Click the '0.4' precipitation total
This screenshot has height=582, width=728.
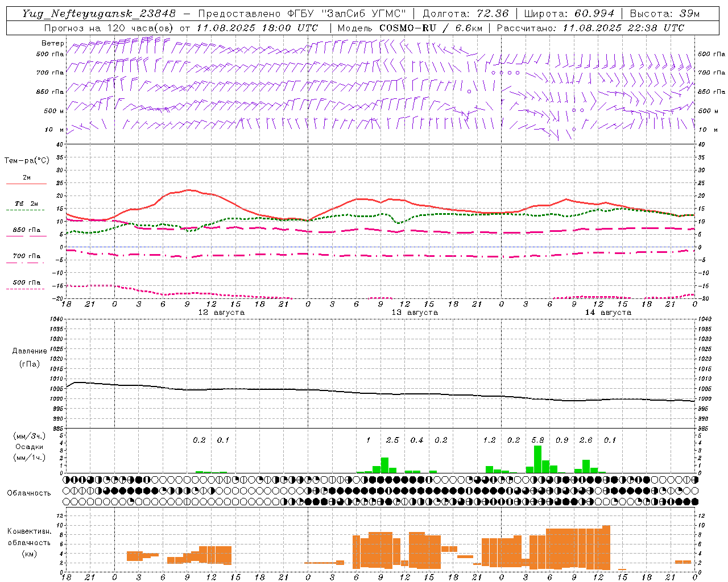[x=417, y=440]
